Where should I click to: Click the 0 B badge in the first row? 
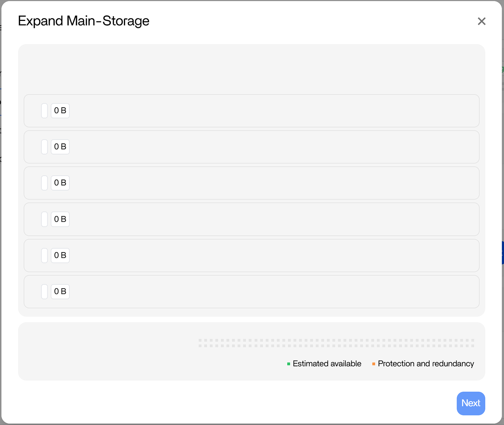point(60,111)
